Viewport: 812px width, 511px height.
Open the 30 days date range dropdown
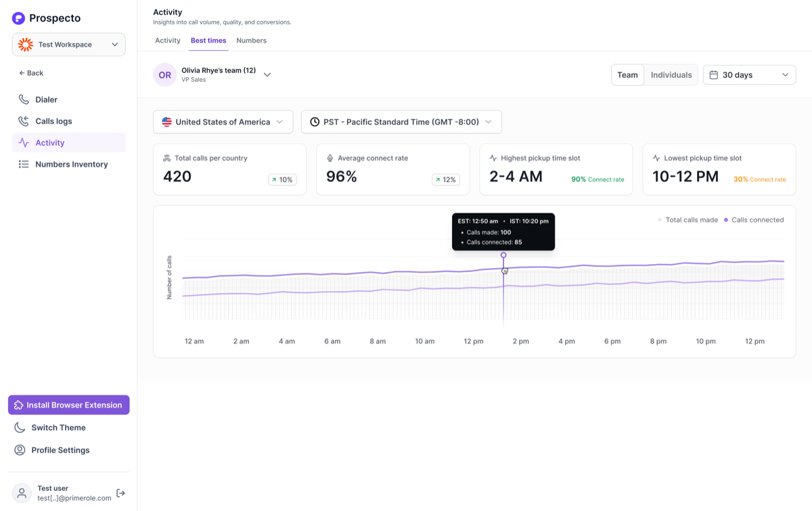[x=749, y=75]
